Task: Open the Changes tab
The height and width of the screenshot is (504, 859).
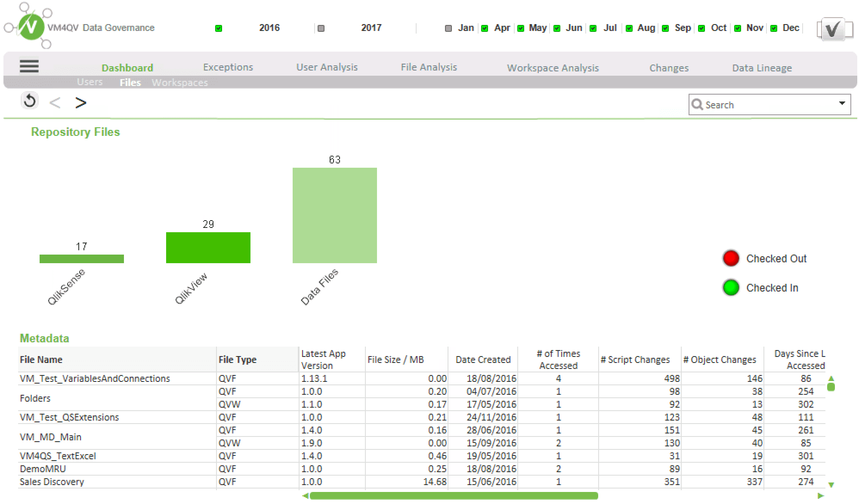Action: coord(669,68)
